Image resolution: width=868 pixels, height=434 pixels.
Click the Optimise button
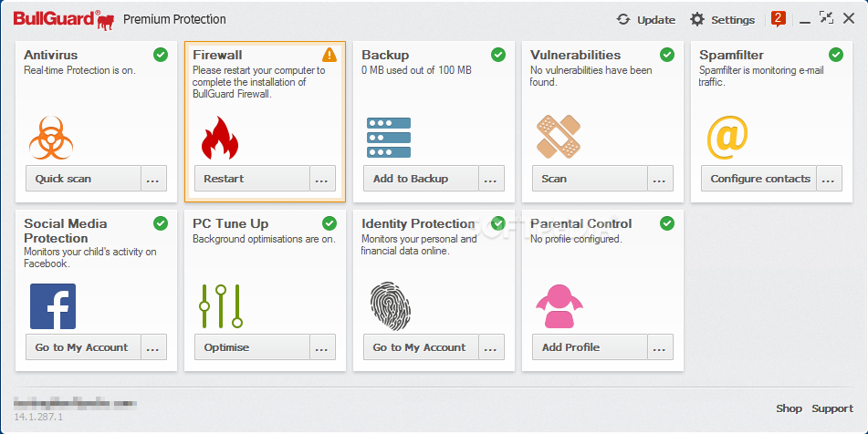(x=253, y=346)
